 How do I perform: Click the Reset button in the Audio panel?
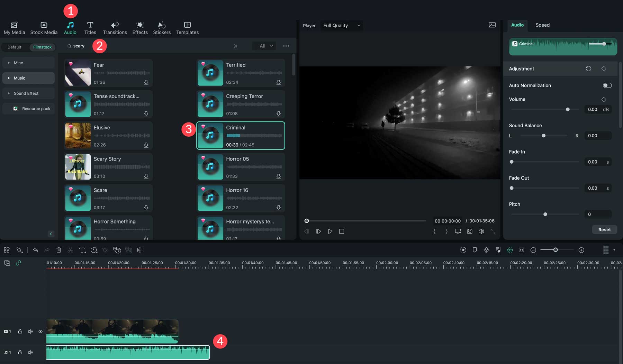click(604, 229)
